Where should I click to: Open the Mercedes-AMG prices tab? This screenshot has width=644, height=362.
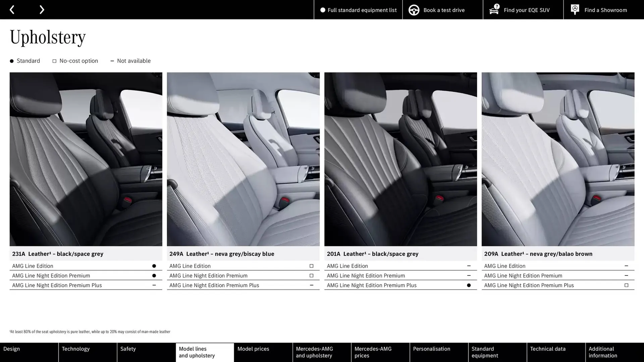[380, 352]
